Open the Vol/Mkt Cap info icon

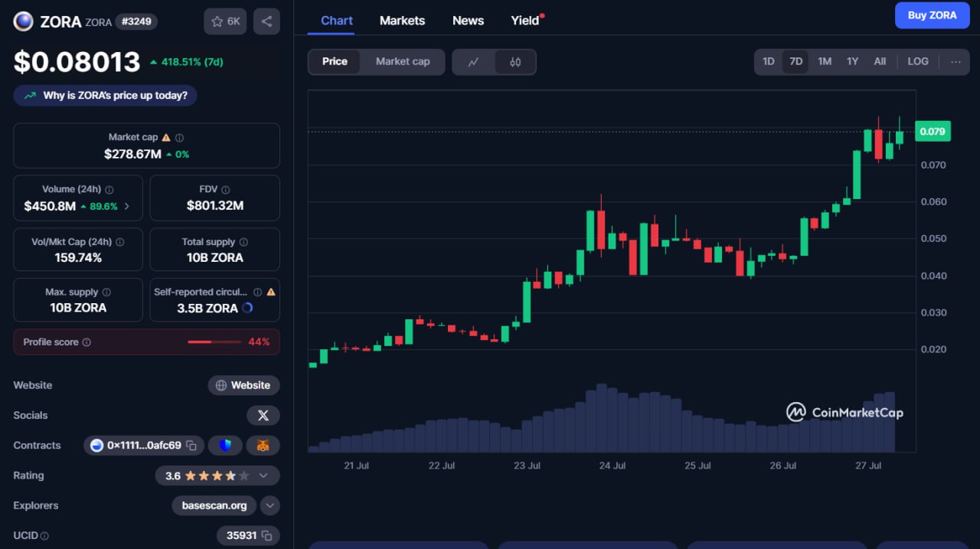119,242
